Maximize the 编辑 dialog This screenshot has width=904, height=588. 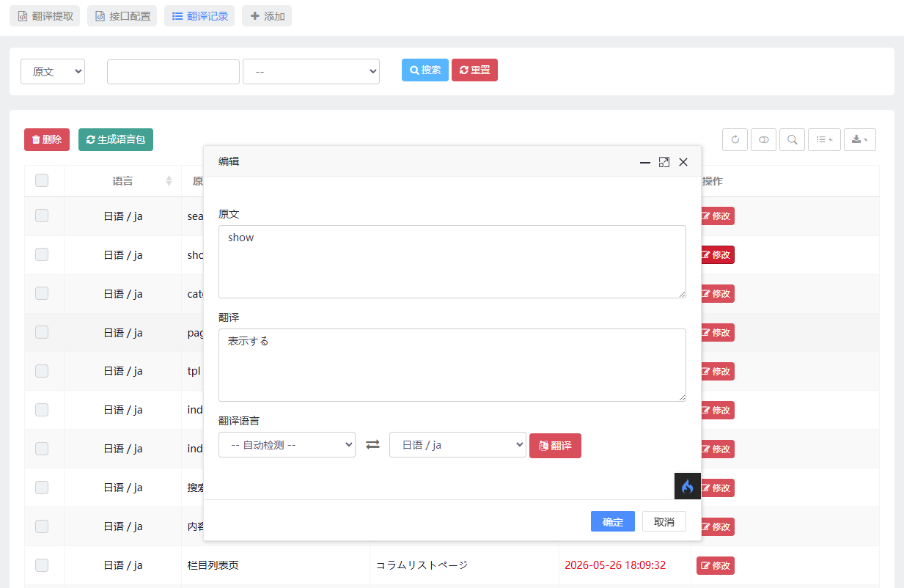(664, 162)
